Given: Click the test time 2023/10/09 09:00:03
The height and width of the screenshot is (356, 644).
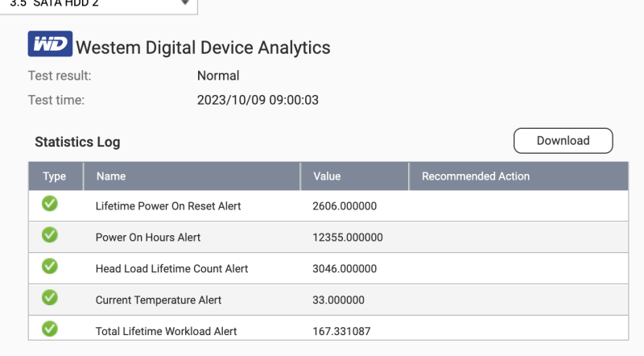Looking at the screenshot, I should click(258, 100).
